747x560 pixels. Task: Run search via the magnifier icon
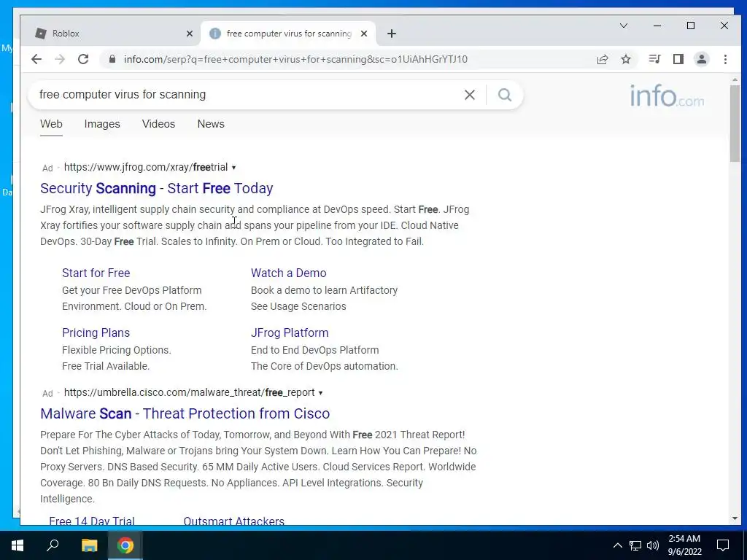[x=505, y=95]
